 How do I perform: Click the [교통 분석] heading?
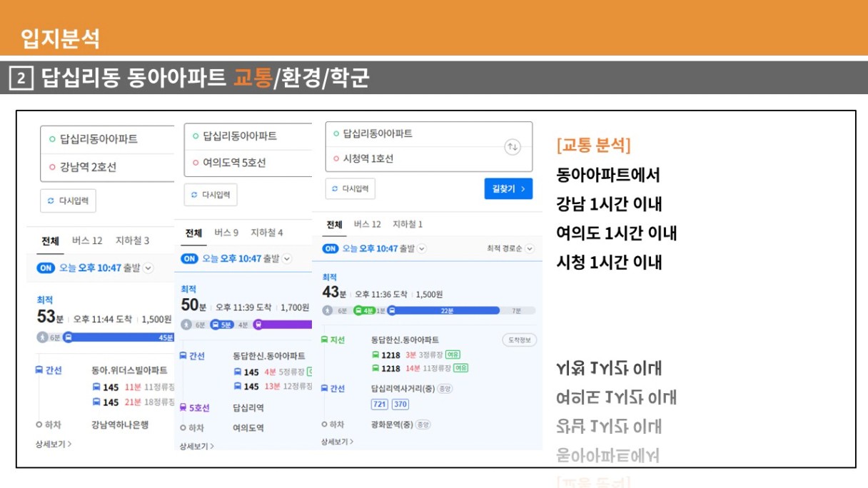point(594,146)
